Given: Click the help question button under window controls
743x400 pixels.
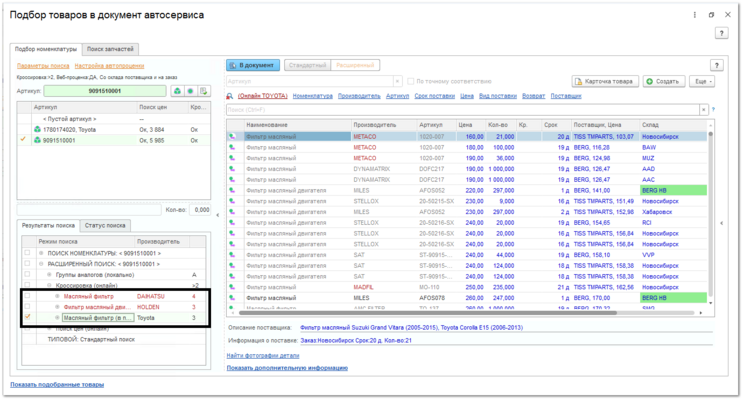Looking at the screenshot, I should (721, 33).
